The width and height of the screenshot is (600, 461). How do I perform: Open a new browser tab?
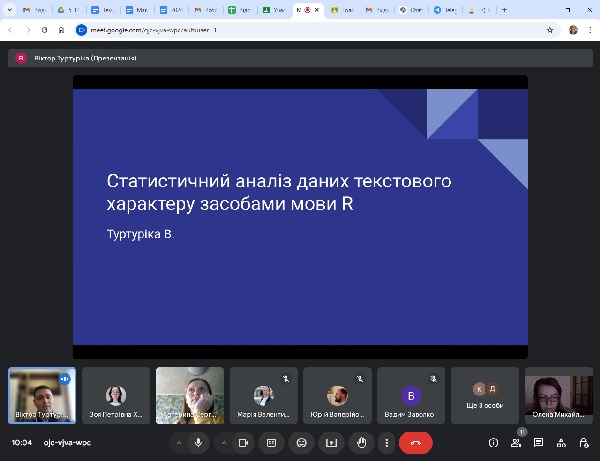(504, 10)
